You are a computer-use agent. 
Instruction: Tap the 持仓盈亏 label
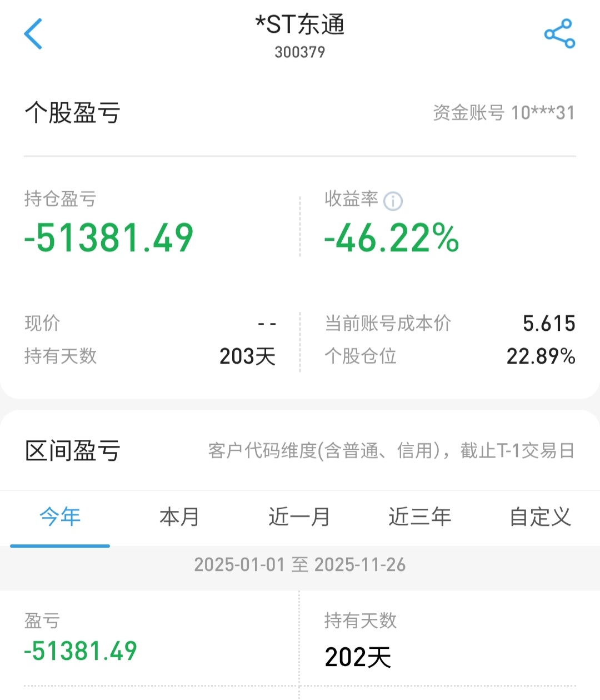pos(61,198)
